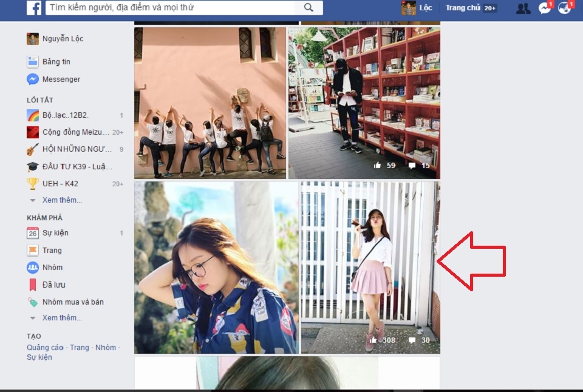Click the blue Nhóm groups icon
The width and height of the screenshot is (583, 392).
(x=33, y=268)
